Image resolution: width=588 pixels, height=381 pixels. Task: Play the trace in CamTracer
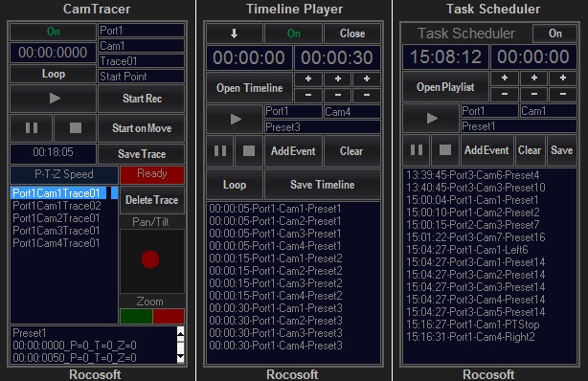click(53, 99)
